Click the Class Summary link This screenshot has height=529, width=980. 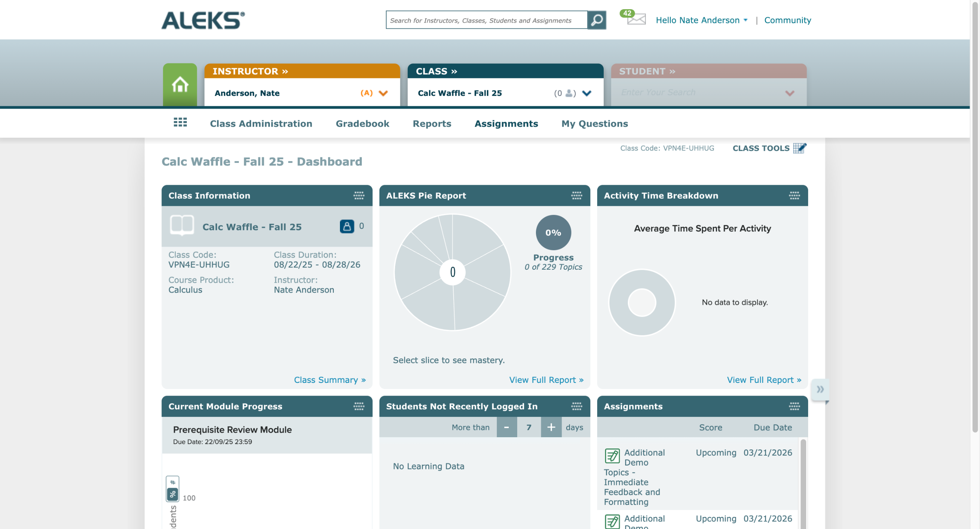(330, 380)
